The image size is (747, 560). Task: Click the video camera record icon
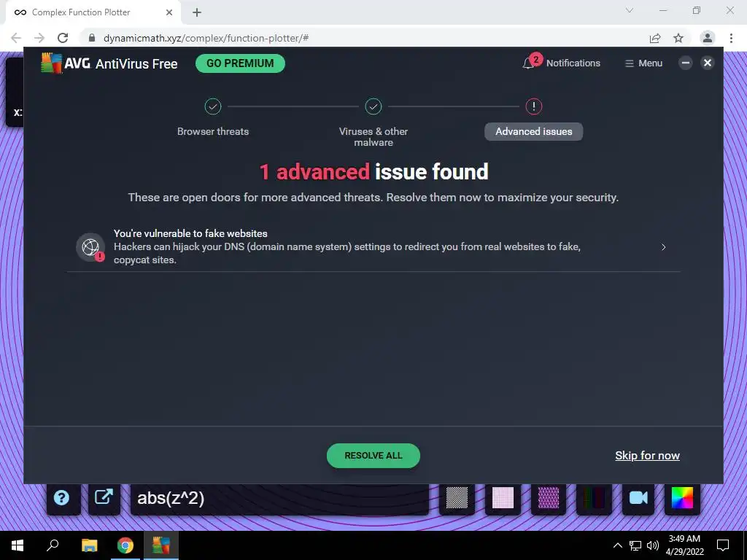tap(638, 498)
